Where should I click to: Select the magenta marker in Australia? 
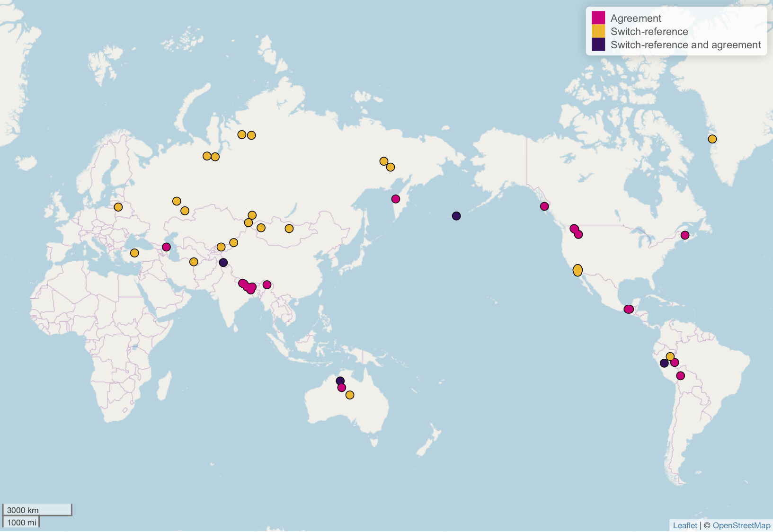point(342,388)
